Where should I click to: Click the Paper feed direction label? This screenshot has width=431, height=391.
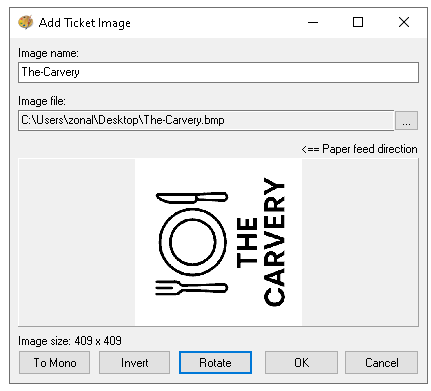pos(359,149)
